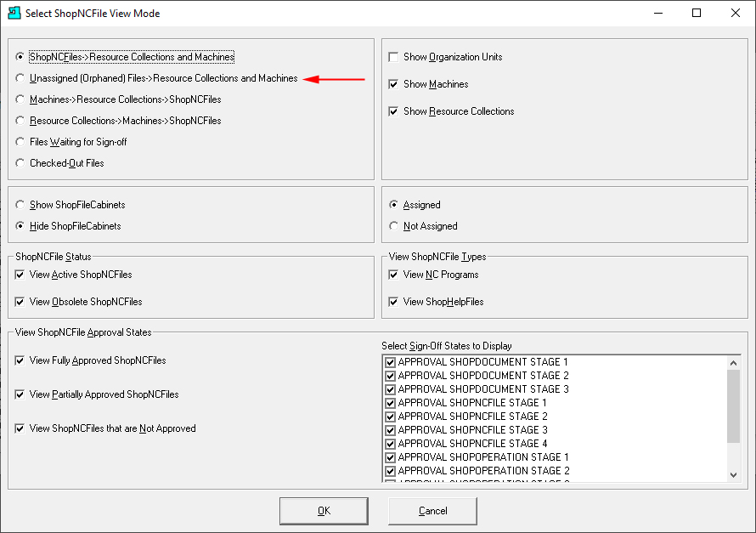Select Resource Collections->Machines->ShopNCFiles radio
The width and height of the screenshot is (756, 533).
[x=20, y=121]
